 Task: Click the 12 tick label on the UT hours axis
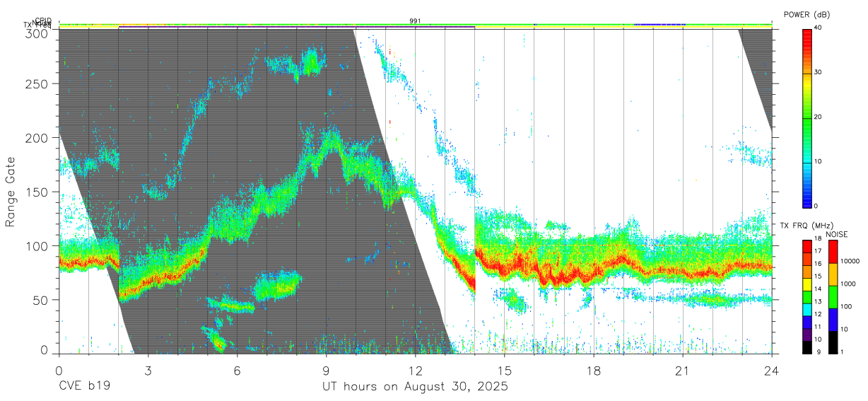tap(415, 370)
